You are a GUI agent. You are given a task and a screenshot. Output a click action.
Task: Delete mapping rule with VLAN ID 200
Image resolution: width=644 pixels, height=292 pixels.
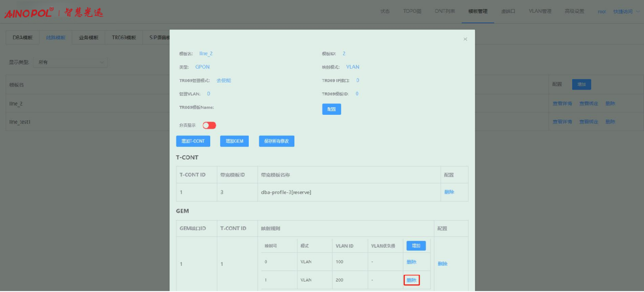click(411, 280)
